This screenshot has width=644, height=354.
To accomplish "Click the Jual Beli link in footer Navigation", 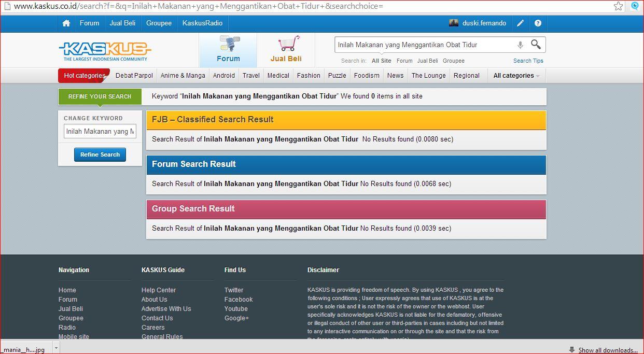I will 71,309.
